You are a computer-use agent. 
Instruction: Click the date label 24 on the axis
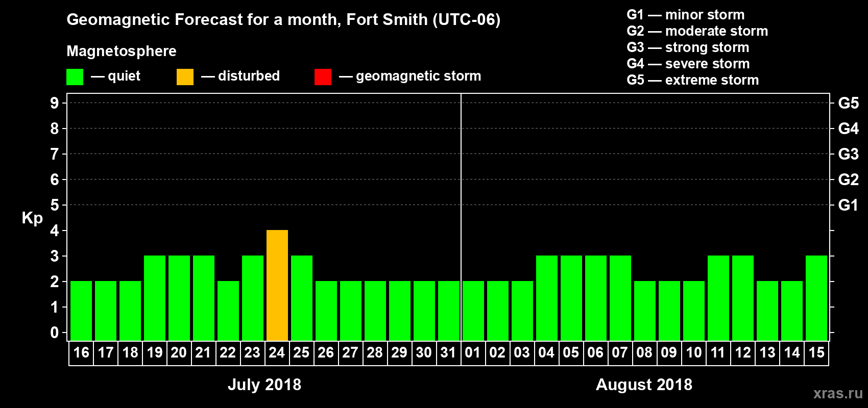[x=277, y=352]
